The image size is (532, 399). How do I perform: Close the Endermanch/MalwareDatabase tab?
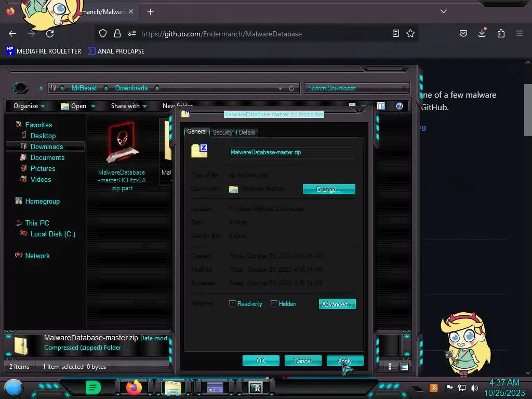(131, 11)
